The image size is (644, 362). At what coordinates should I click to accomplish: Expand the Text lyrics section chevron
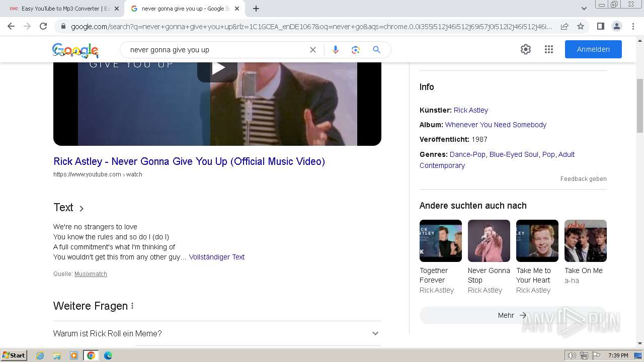tap(82, 208)
